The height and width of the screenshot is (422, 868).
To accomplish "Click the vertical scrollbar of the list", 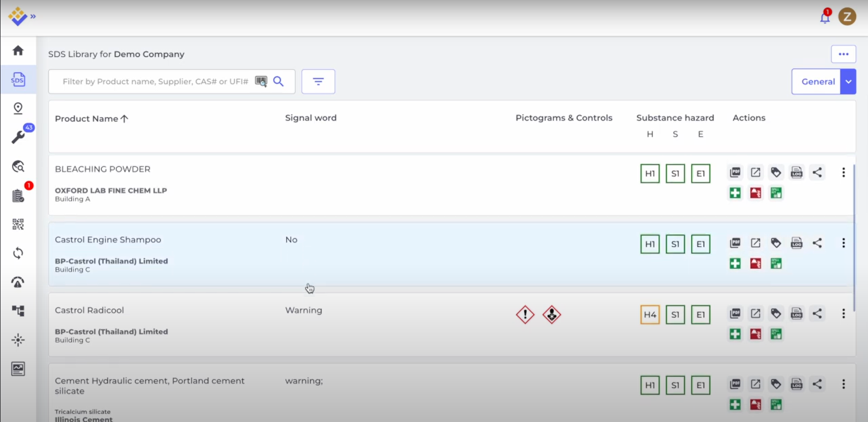I will (x=854, y=237).
